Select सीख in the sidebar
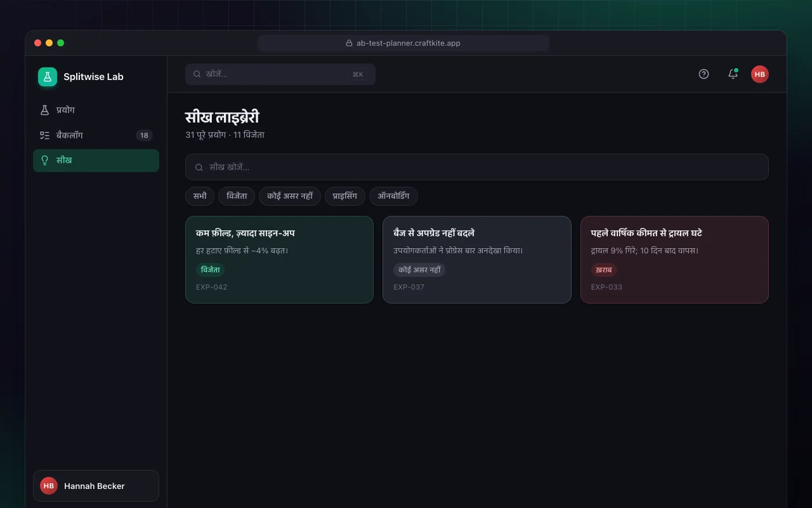Screen dimensions: 812x508 (x=96, y=160)
